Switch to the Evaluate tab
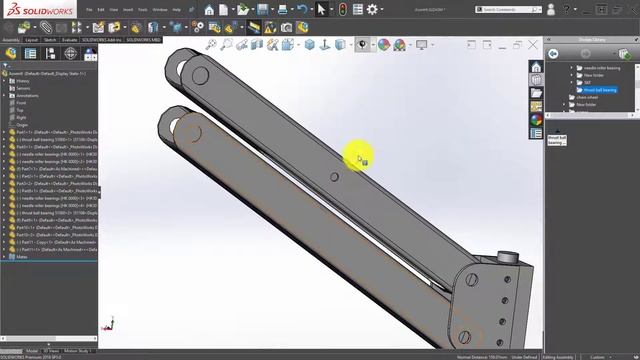Screen dimensions: 640x360 [x=69, y=40]
